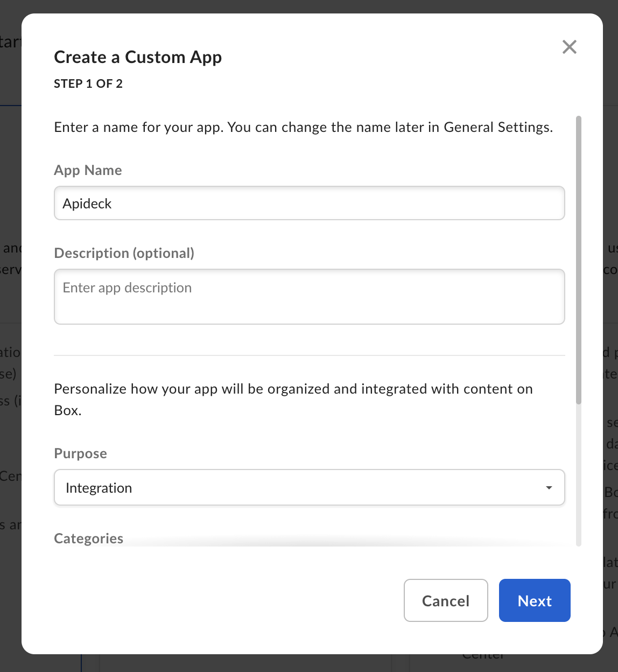The image size is (618, 672).
Task: Select the App Name label text
Action: [x=88, y=170]
